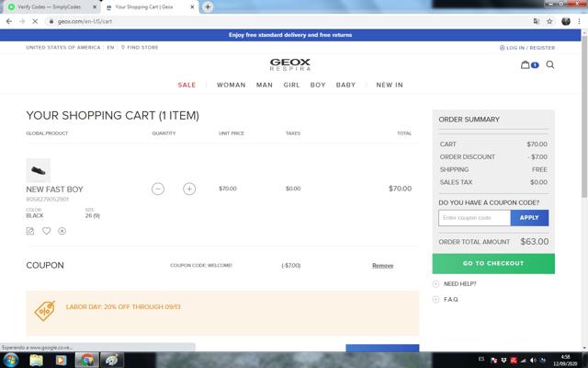Viewport: 588px width, 368px height.
Task: Click the APPLY coupon button
Action: (x=529, y=218)
